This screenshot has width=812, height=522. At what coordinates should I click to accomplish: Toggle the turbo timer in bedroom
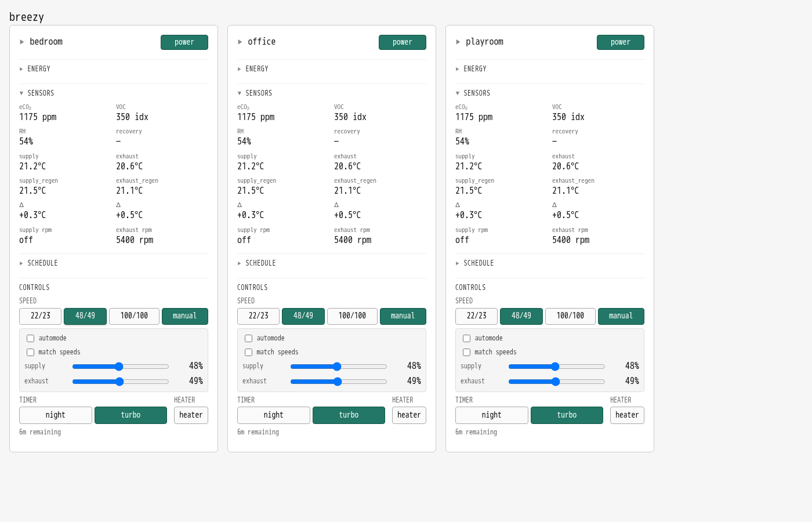pos(131,415)
